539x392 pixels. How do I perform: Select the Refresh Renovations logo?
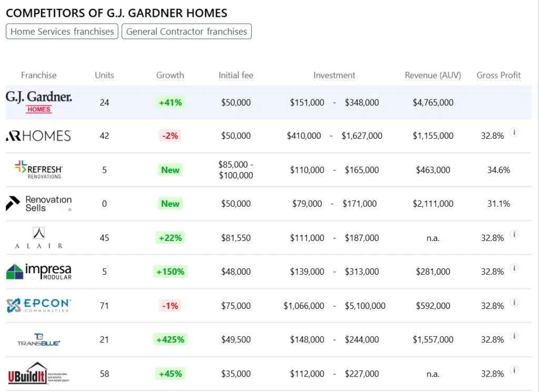click(x=38, y=169)
